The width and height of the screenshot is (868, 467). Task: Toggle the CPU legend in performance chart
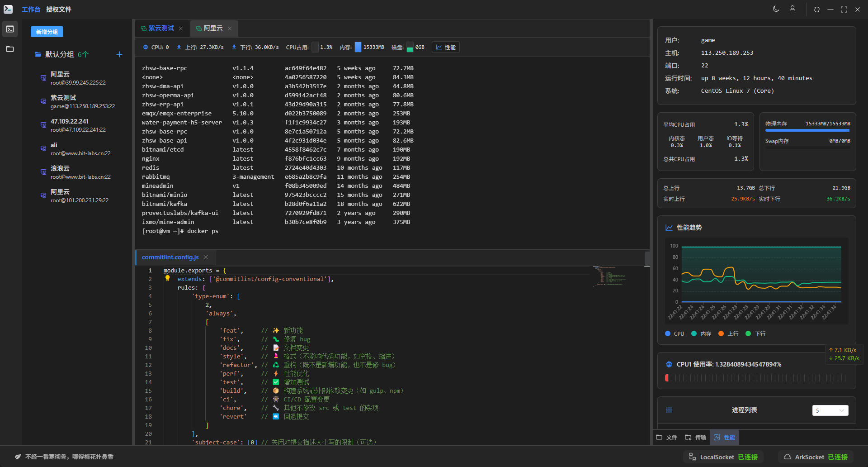(x=675, y=334)
